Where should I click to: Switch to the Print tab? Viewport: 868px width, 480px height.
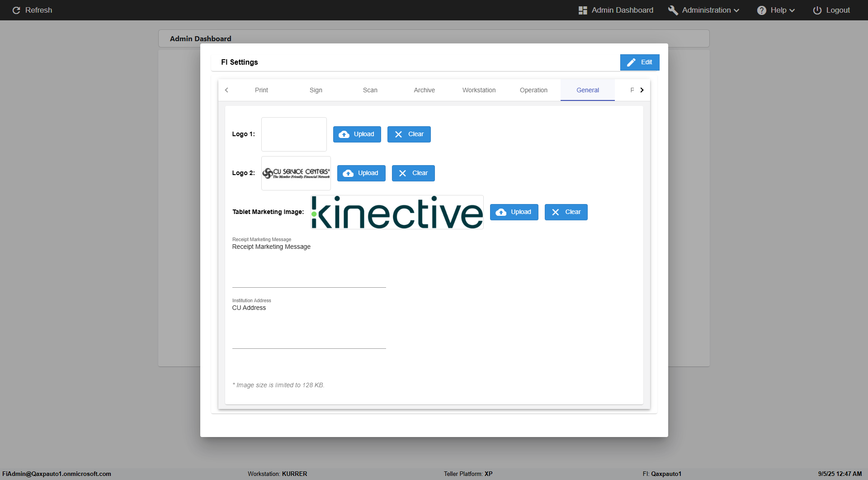pyautogui.click(x=261, y=90)
